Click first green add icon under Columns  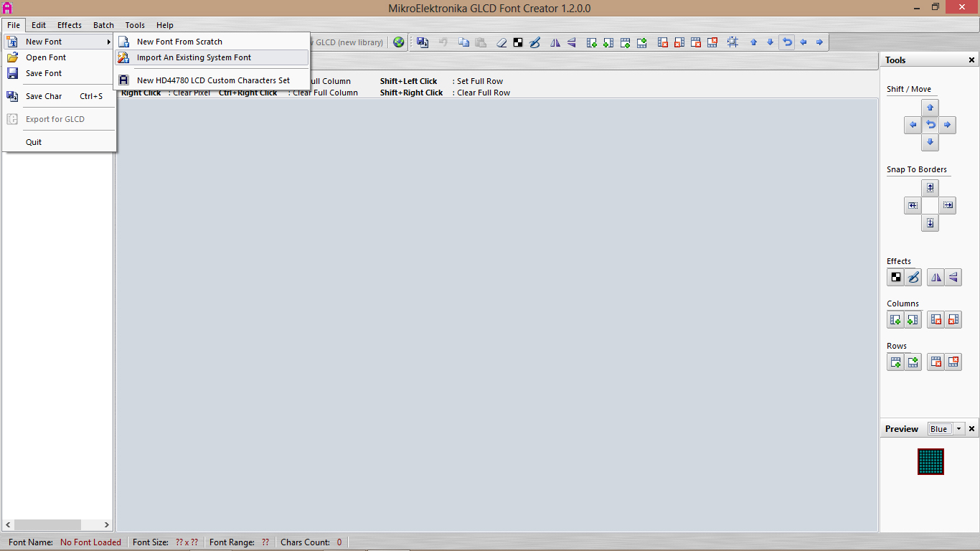pos(896,320)
